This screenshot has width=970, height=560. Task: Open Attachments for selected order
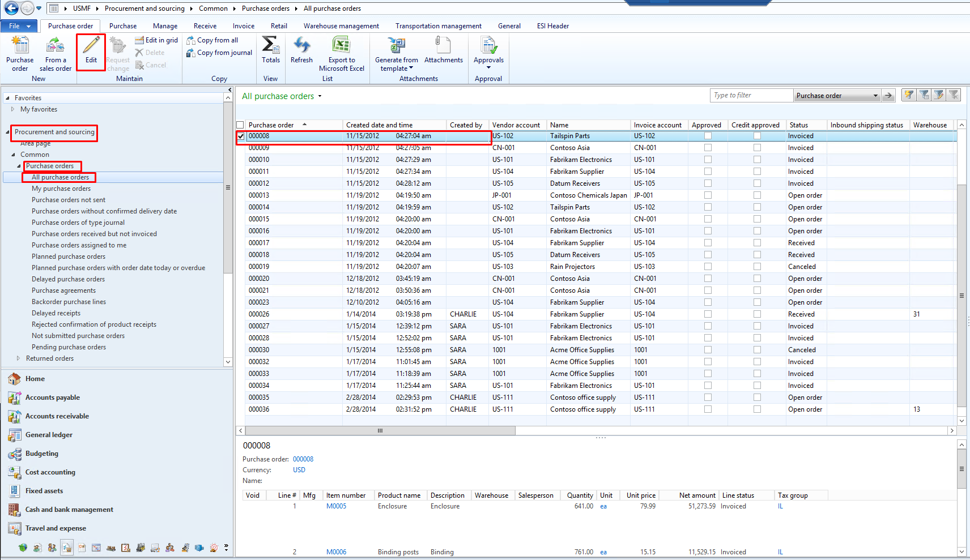(x=444, y=50)
